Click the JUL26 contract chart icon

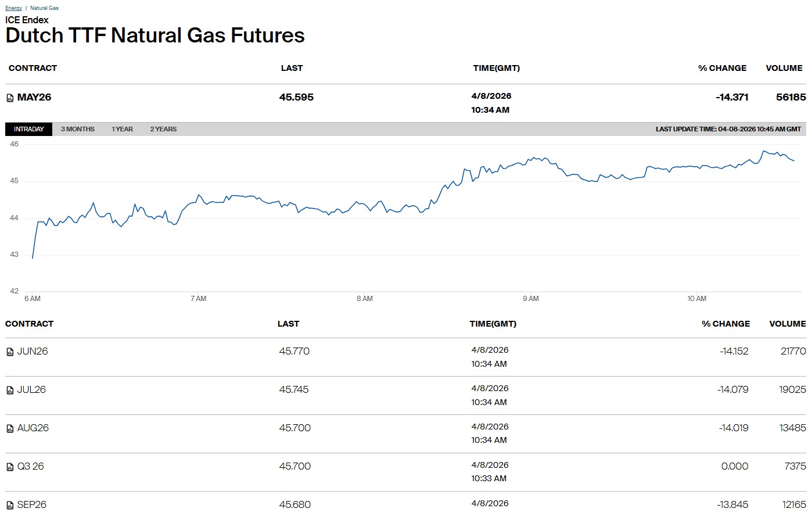pyautogui.click(x=10, y=391)
